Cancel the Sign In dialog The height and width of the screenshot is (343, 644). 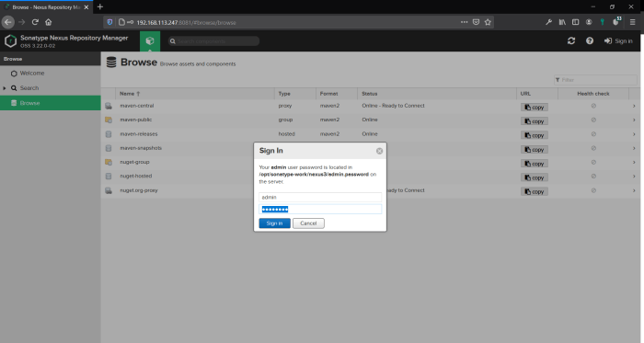(308, 223)
